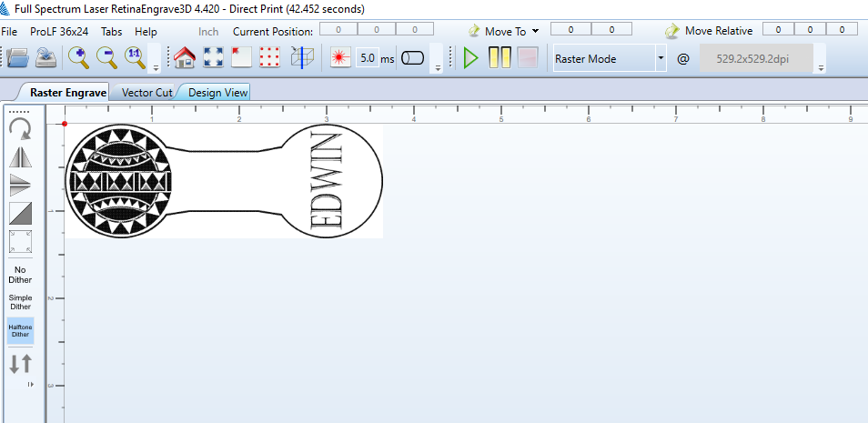Stop the job with the red stop button

click(x=528, y=57)
